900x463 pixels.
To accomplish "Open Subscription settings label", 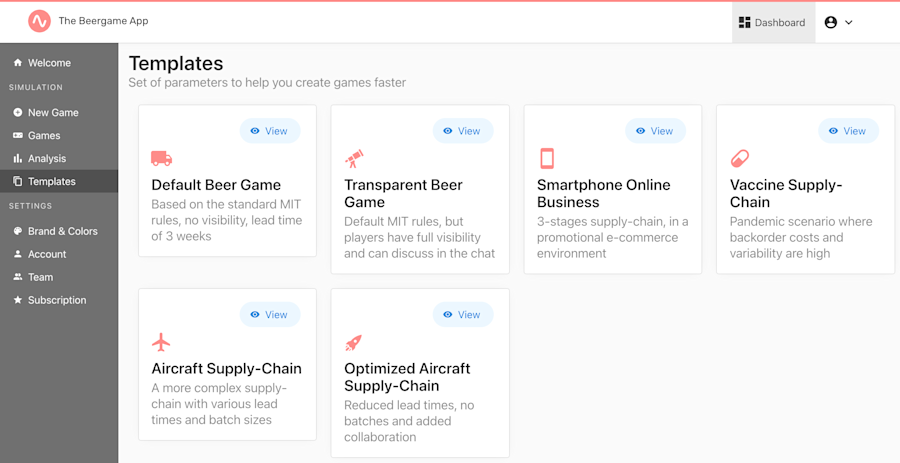I will tap(57, 300).
